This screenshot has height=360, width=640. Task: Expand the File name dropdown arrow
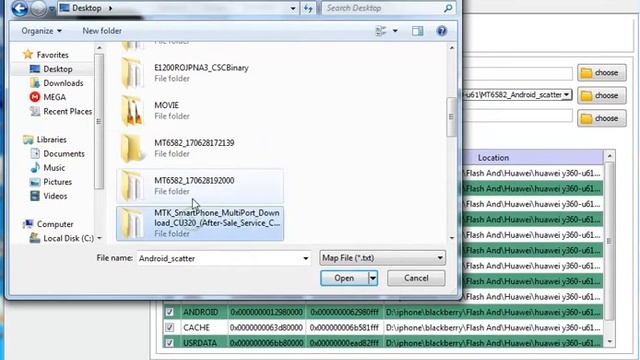(305, 258)
